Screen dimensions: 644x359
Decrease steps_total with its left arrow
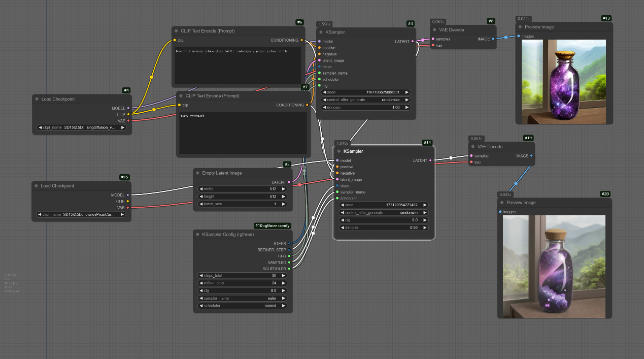pyautogui.click(x=201, y=276)
